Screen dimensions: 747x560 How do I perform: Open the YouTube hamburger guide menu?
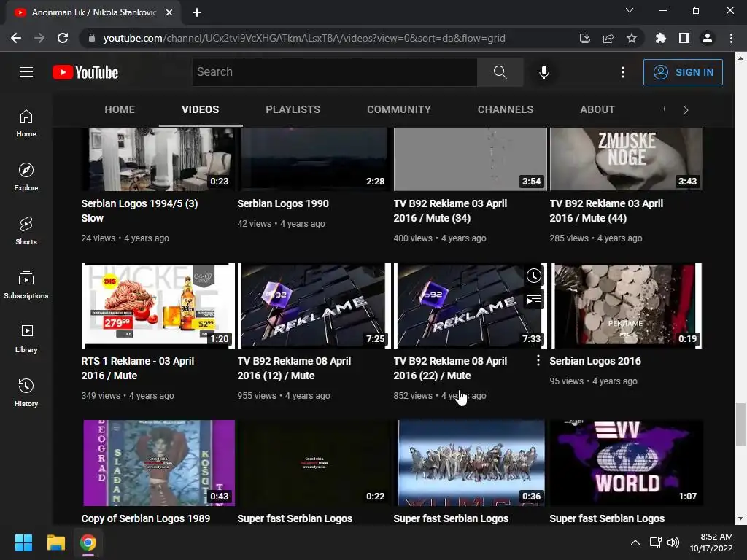pos(26,72)
